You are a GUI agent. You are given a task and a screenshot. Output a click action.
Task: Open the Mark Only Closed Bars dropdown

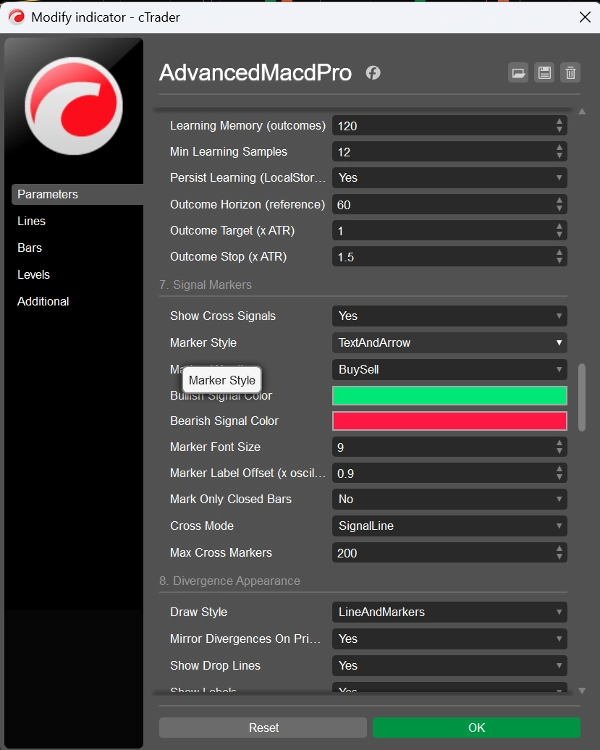click(x=449, y=499)
